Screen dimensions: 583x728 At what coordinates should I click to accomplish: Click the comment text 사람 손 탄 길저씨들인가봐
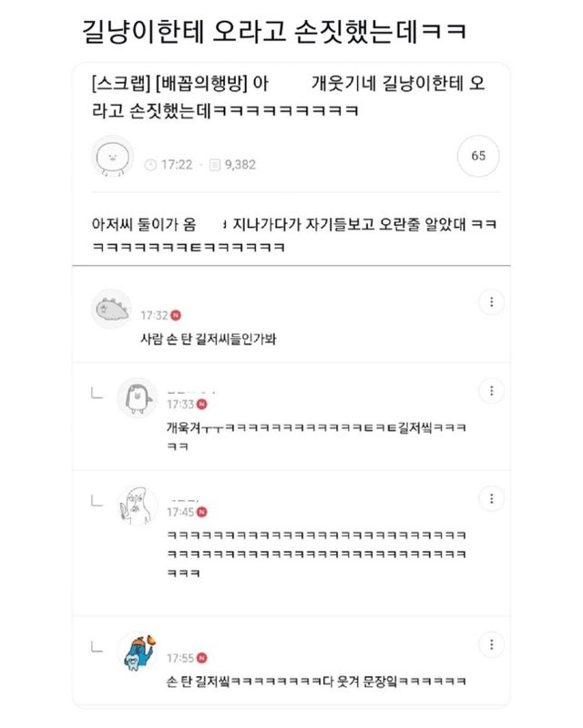pos(209,339)
